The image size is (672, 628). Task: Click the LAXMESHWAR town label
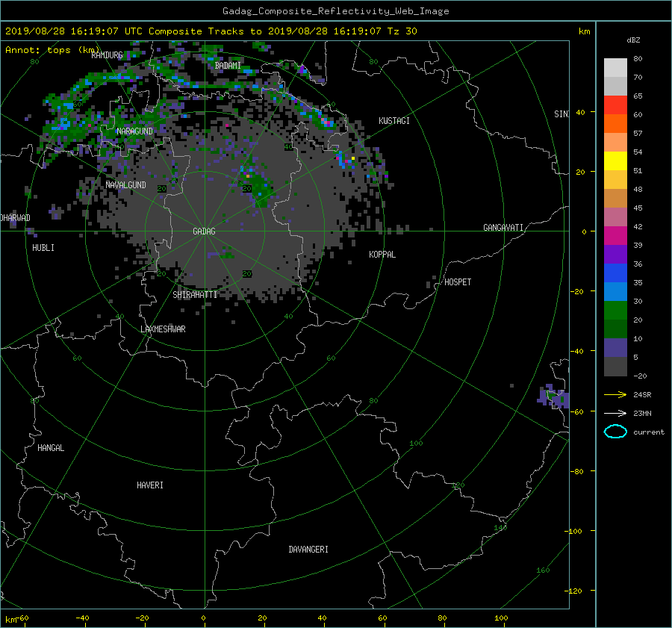[x=163, y=329]
